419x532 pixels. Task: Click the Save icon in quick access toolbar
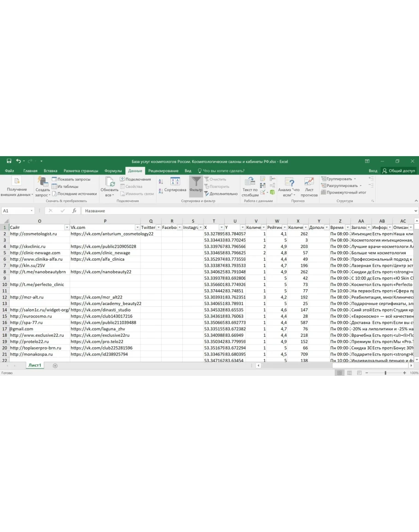(9, 161)
